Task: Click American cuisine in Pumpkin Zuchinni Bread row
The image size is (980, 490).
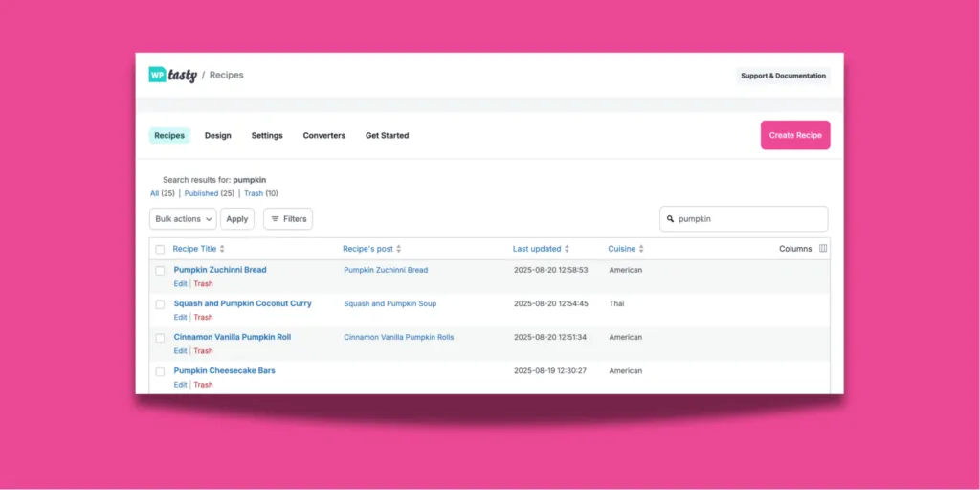Action: [x=626, y=270]
